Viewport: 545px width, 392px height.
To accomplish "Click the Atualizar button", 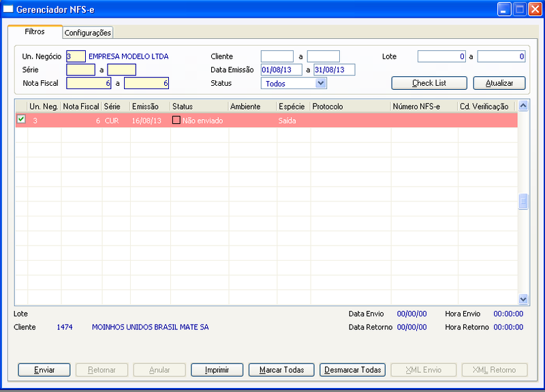I will pos(499,83).
